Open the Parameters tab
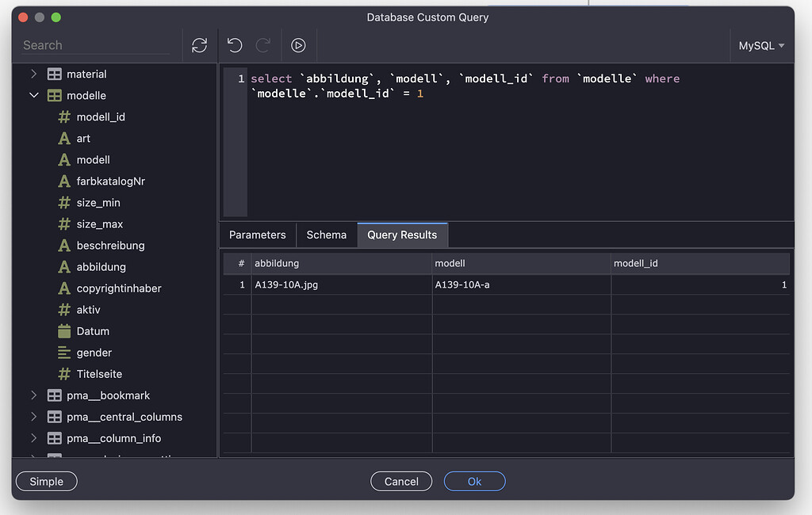812x515 pixels. click(257, 235)
